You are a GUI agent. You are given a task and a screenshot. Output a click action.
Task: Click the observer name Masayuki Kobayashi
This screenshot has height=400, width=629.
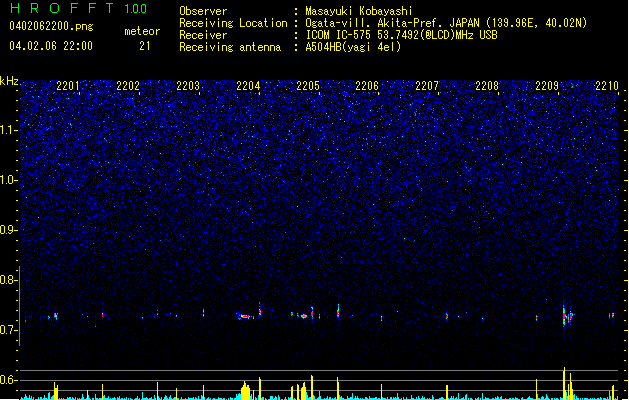(359, 11)
